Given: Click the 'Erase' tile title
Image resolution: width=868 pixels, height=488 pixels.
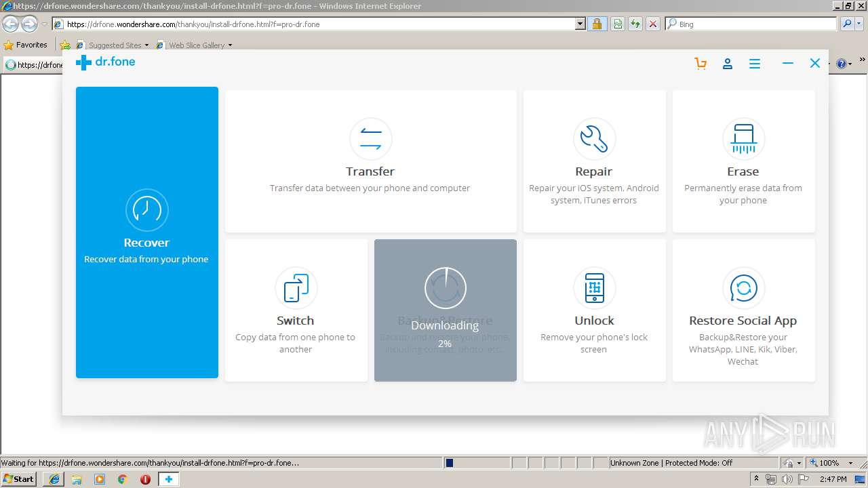Looking at the screenshot, I should coord(743,171).
